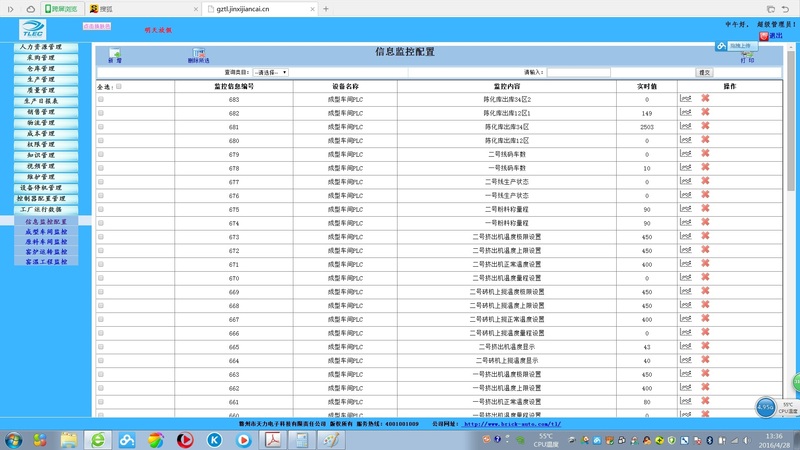Tick the checkbox for row 677
The width and height of the screenshot is (800, 450).
pos(101,182)
